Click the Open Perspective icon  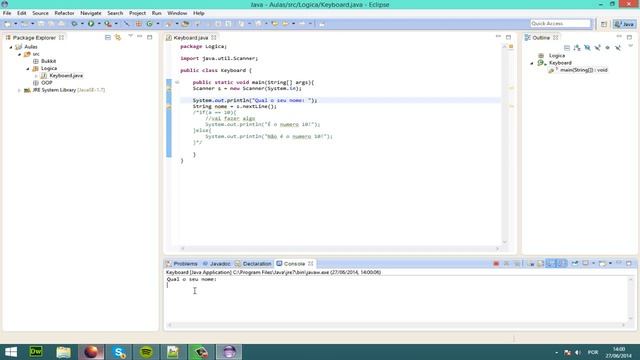click(604, 24)
